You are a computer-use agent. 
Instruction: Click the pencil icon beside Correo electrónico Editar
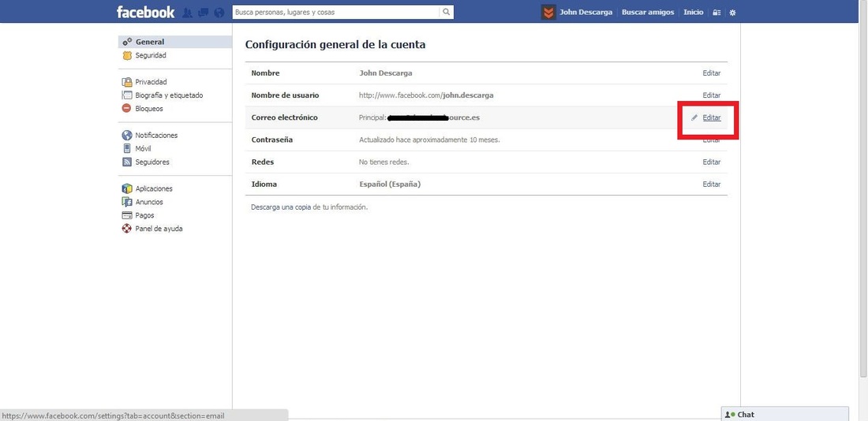tap(694, 117)
